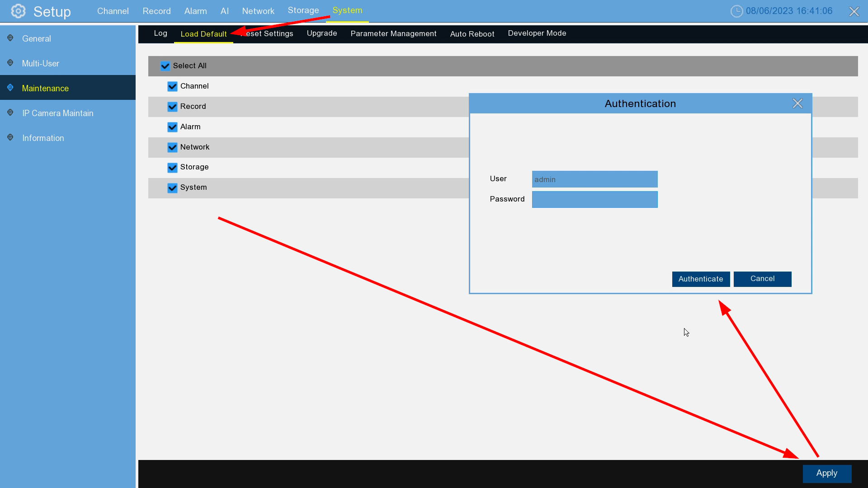Switch to the Auto Reboot tab
The height and width of the screenshot is (488, 868).
coord(472,34)
